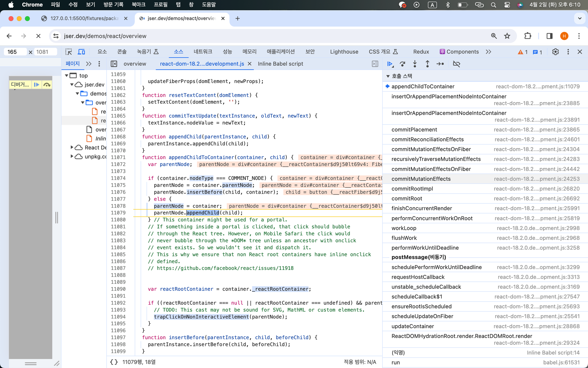Step into next function call

415,64
